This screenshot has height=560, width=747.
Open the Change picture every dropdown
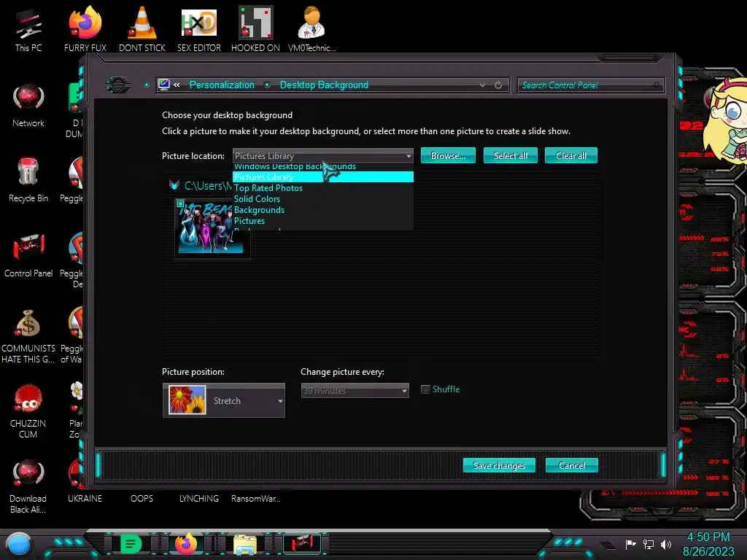(x=355, y=391)
